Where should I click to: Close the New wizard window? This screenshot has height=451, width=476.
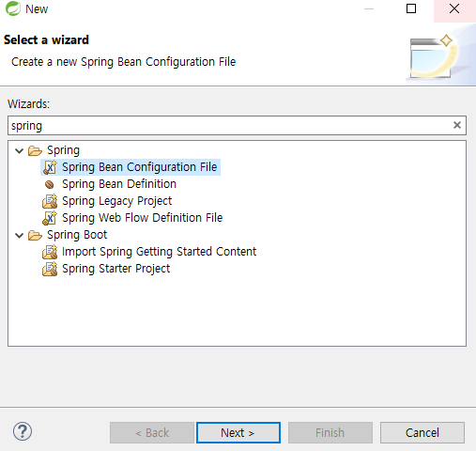click(454, 8)
